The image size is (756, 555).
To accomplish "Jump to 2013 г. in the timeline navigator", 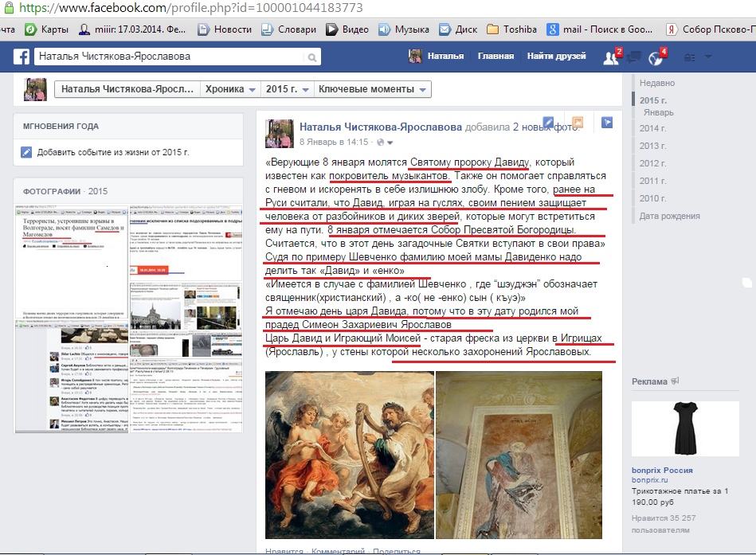I will tap(652, 146).
